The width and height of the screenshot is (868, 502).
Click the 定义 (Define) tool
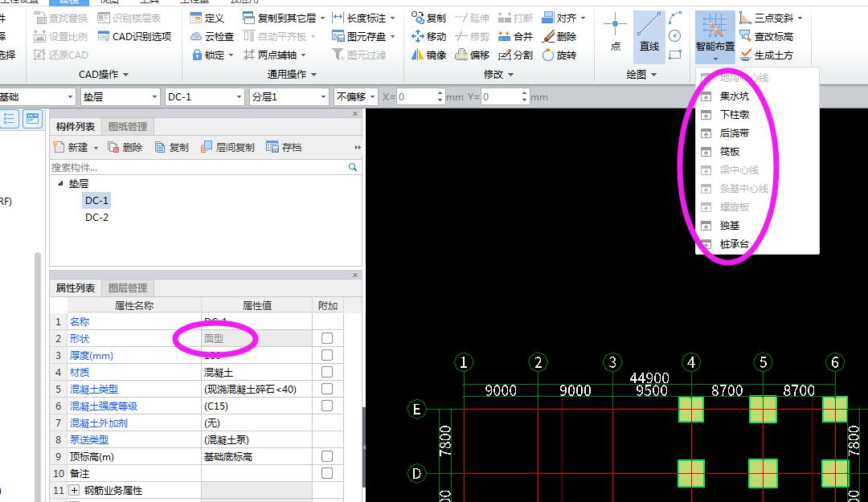[x=207, y=18]
